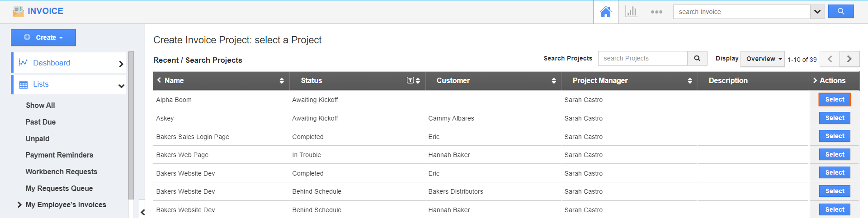This screenshot has width=868, height=218.
Task: Go to previous page of projects
Action: pos(830,59)
